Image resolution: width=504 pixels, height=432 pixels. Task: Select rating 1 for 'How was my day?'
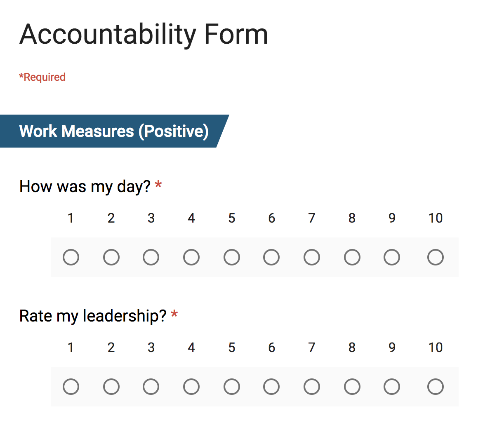pyautogui.click(x=71, y=257)
